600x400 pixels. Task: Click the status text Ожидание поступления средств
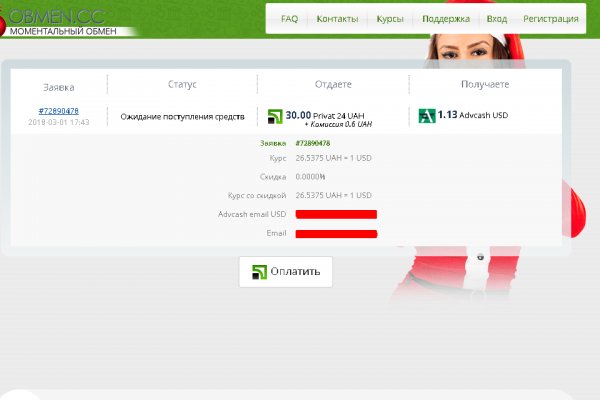[182, 117]
